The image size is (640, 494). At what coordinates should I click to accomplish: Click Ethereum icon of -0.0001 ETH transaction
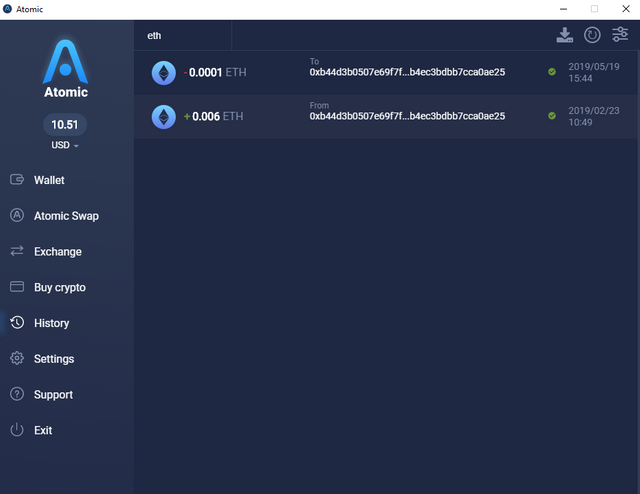pos(164,73)
